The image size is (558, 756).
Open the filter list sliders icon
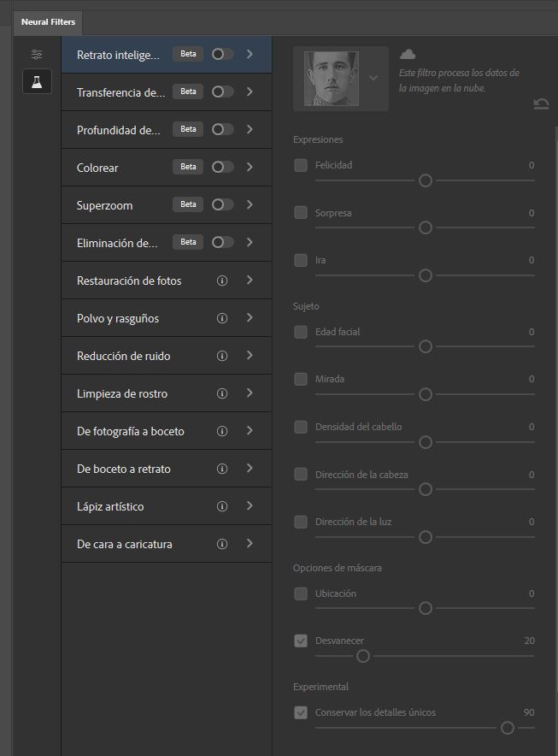tap(37, 55)
